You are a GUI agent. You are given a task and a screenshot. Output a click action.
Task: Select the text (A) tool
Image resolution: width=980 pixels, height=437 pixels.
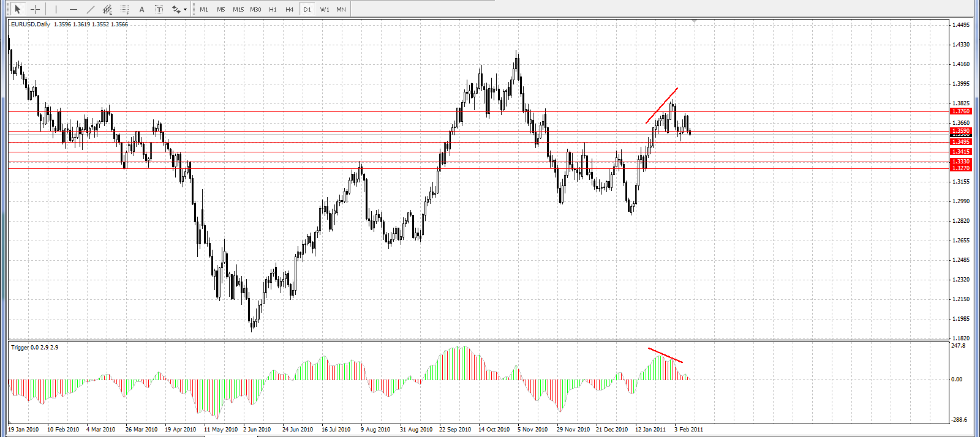point(142,9)
